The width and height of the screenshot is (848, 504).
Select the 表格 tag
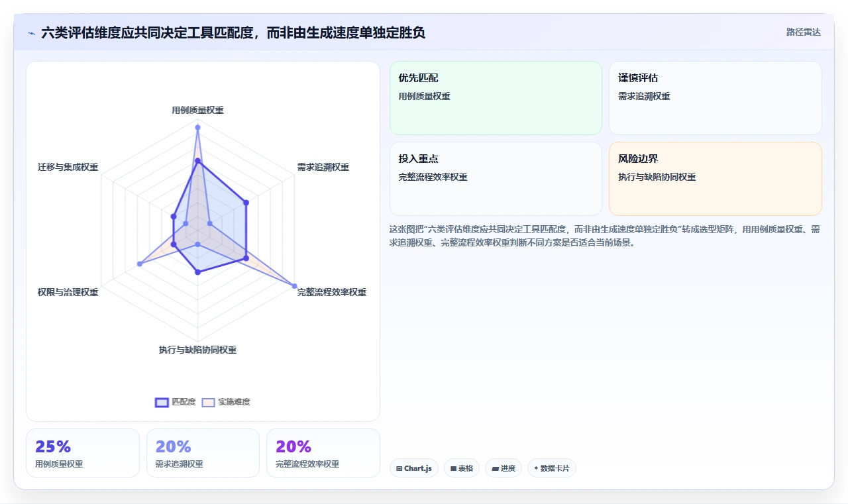click(x=462, y=468)
